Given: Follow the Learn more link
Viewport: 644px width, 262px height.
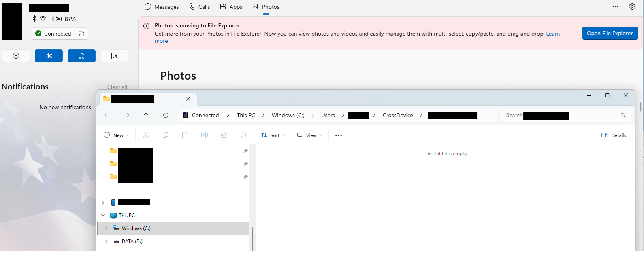Looking at the screenshot, I should tap(553, 34).
